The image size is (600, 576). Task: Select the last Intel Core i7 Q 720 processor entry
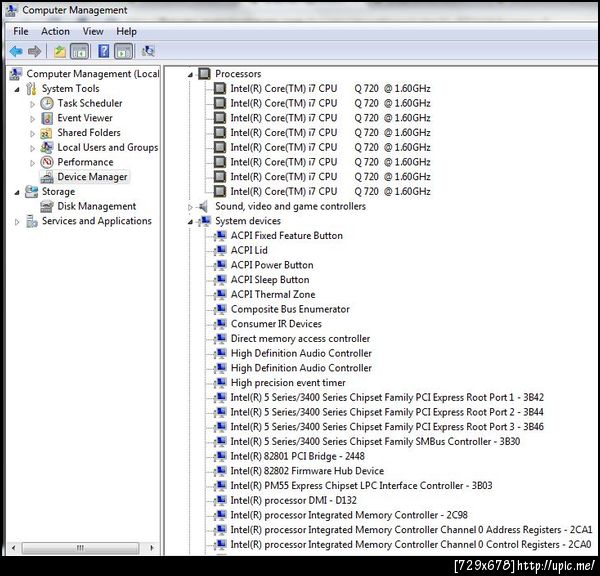point(330,192)
